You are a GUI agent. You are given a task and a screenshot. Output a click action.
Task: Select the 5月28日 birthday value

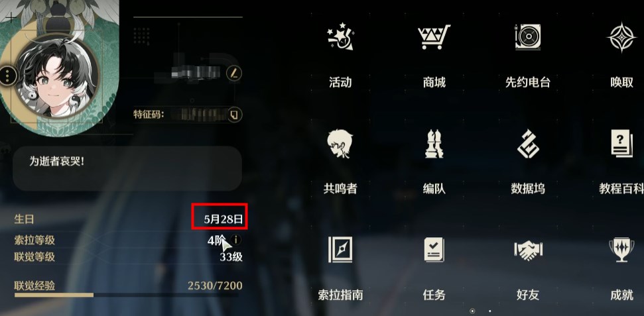click(x=224, y=219)
